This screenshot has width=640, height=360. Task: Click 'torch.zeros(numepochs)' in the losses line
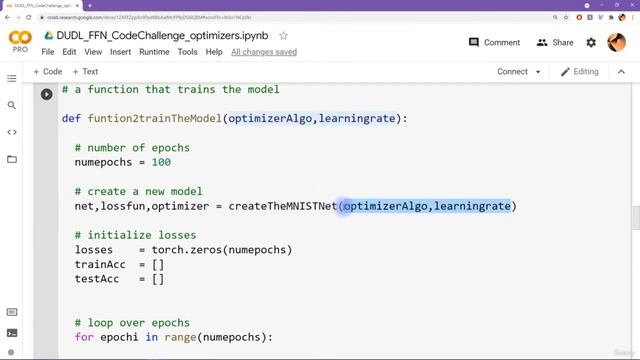[222, 250]
